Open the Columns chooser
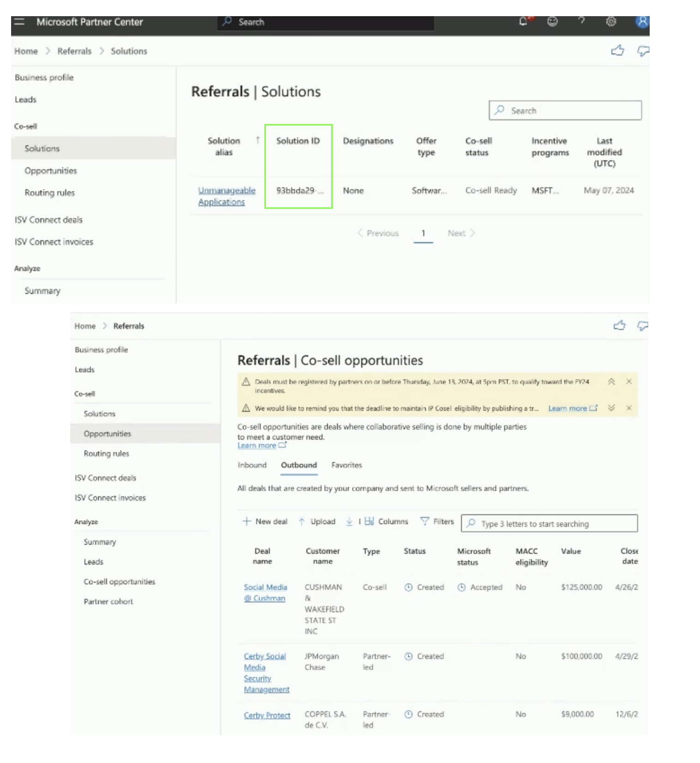The height and width of the screenshot is (763, 700). click(387, 521)
